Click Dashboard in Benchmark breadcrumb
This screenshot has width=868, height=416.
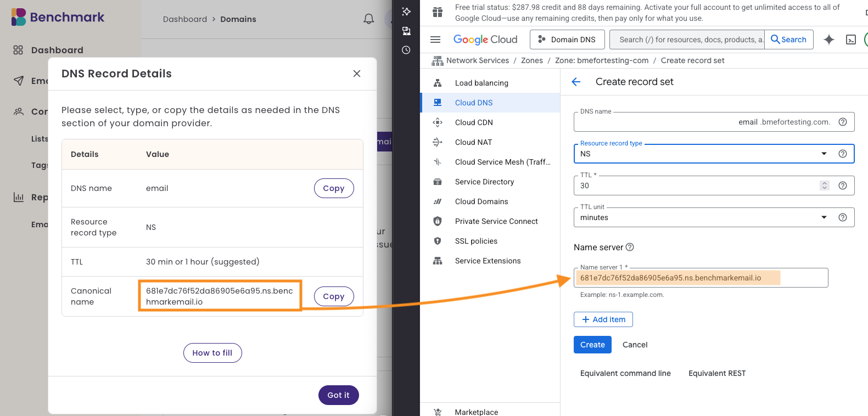tap(185, 19)
